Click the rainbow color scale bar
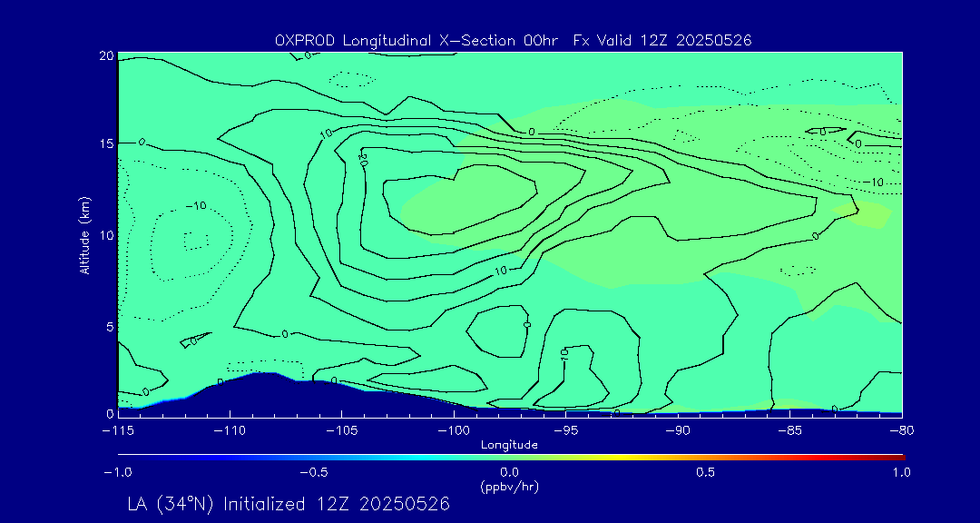Image resolution: width=980 pixels, height=523 pixels. [511, 458]
